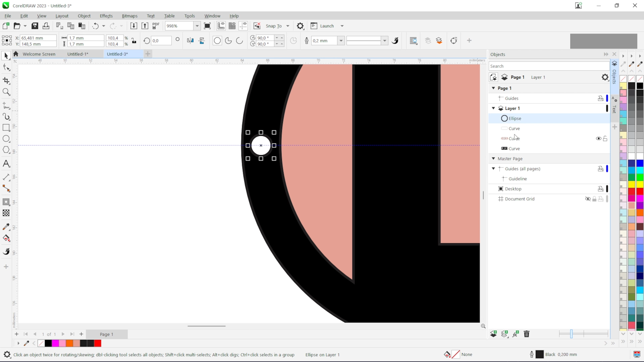Viewport: 644px width, 362px height.
Task: Select the Polygon tool
Action: 6,150
